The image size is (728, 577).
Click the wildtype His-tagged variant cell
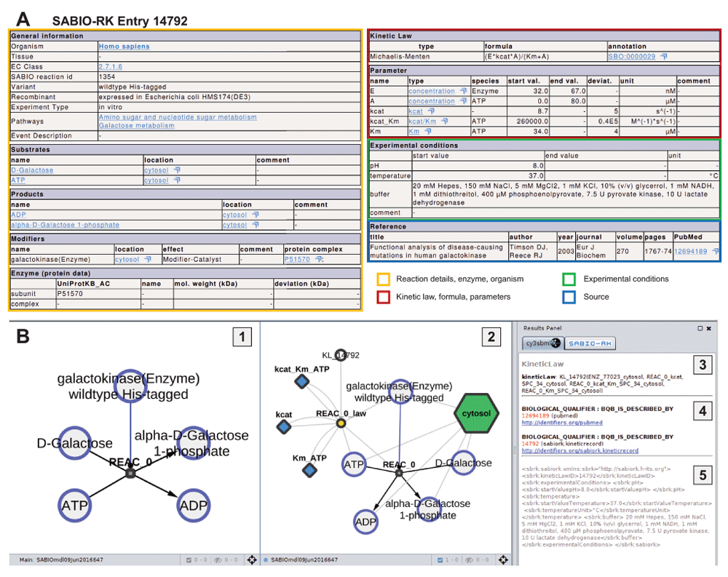[229, 87]
